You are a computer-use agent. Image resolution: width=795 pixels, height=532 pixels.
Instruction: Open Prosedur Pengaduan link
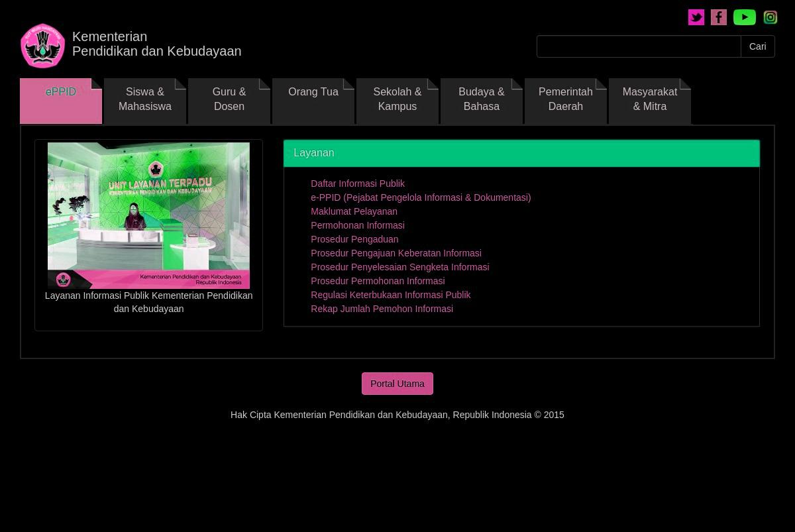click(x=354, y=239)
